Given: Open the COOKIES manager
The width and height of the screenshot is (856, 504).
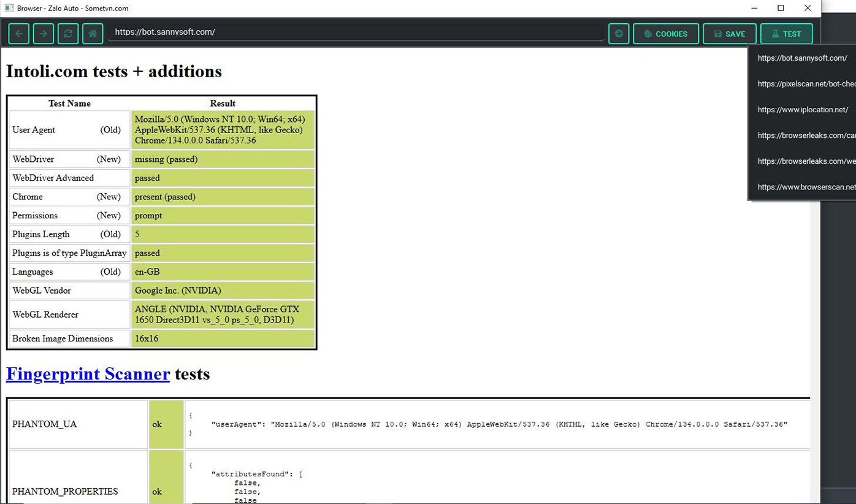Looking at the screenshot, I should 666,34.
